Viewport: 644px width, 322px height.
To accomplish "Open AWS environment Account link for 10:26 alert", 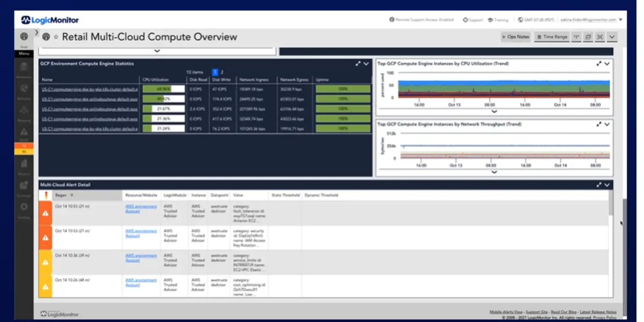I will (x=141, y=282).
